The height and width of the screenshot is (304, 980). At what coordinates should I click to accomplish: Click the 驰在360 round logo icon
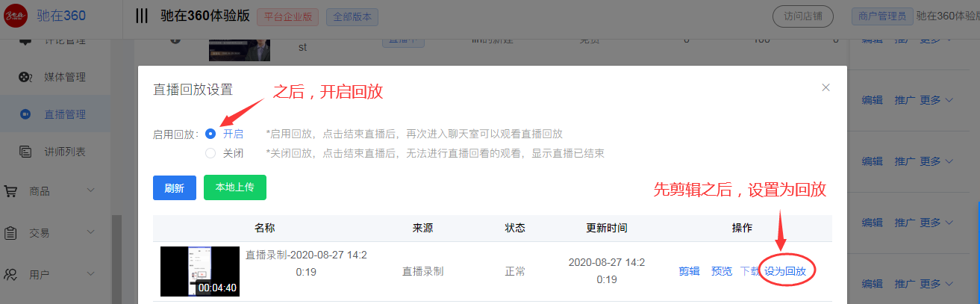[16, 15]
